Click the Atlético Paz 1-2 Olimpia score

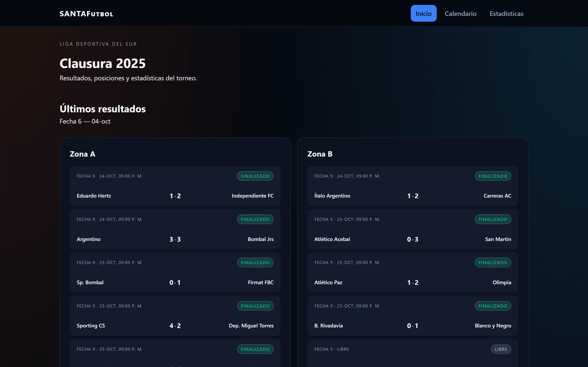pos(413,283)
